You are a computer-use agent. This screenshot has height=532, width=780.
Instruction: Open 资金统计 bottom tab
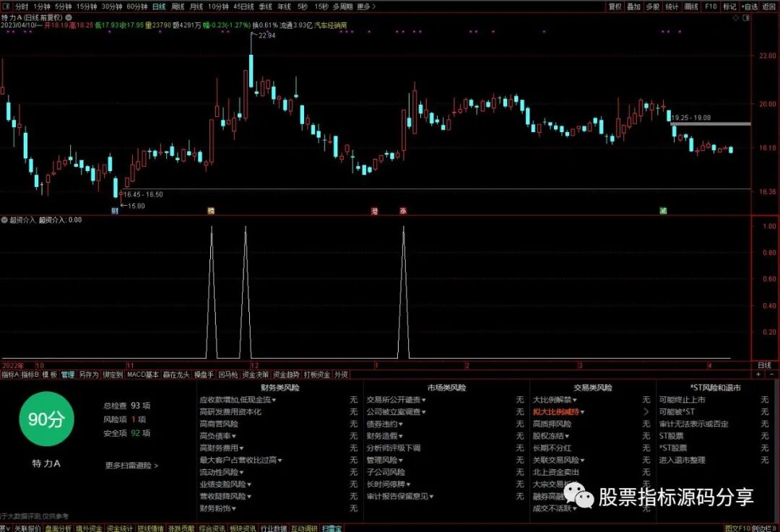click(x=120, y=528)
